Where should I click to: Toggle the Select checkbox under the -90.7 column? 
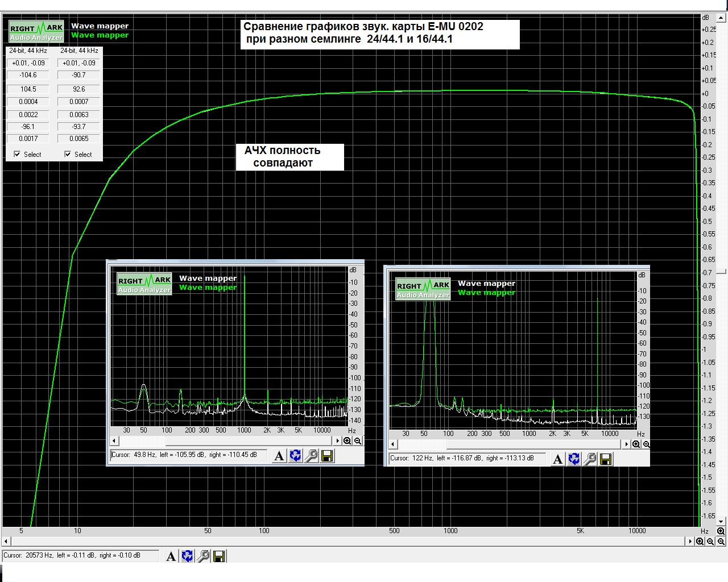(x=68, y=154)
